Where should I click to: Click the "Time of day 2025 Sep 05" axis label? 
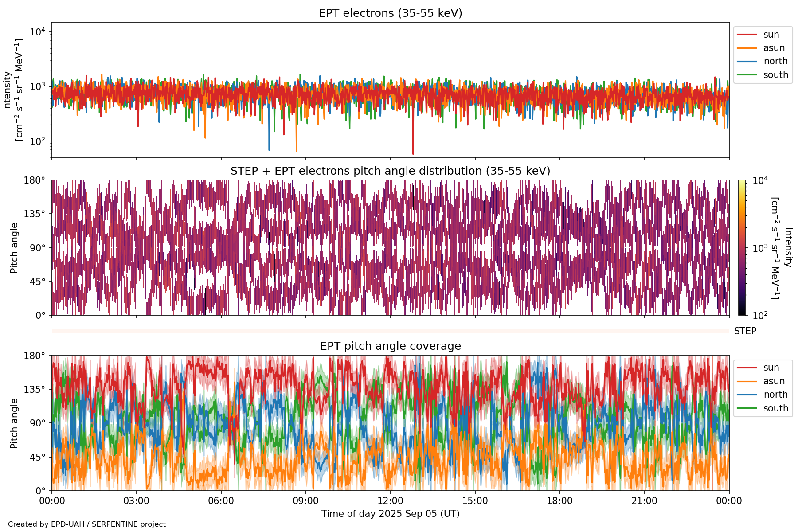pyautogui.click(x=390, y=514)
